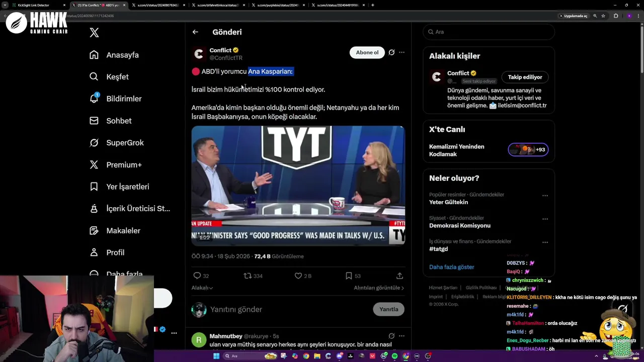Like the post with 2 B likes

[x=298, y=276]
